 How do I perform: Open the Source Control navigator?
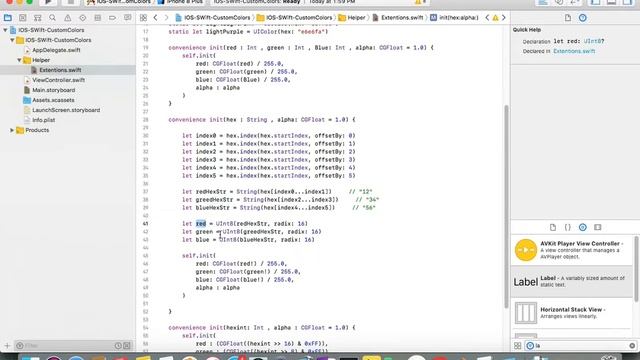click(22, 18)
